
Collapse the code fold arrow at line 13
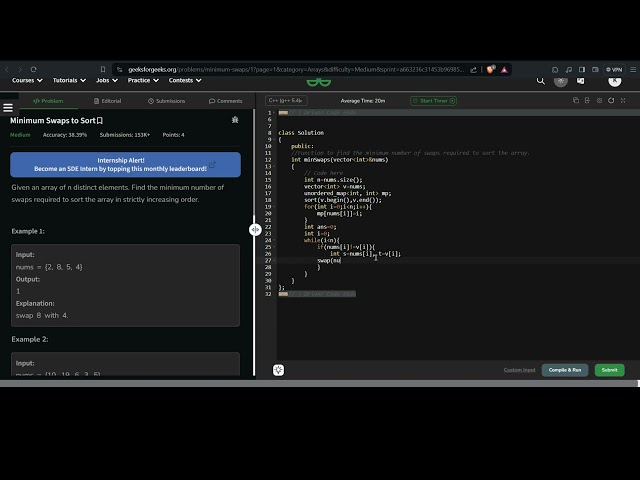(274, 167)
